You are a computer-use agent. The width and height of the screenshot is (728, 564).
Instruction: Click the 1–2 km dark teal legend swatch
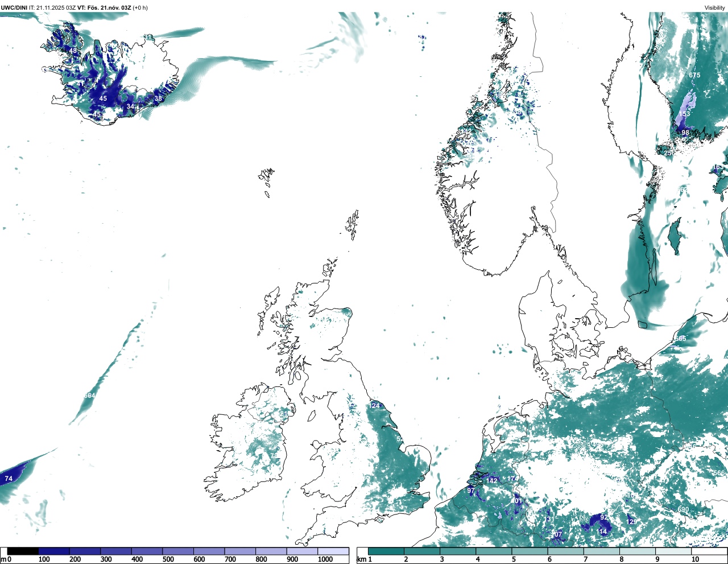(x=386, y=551)
